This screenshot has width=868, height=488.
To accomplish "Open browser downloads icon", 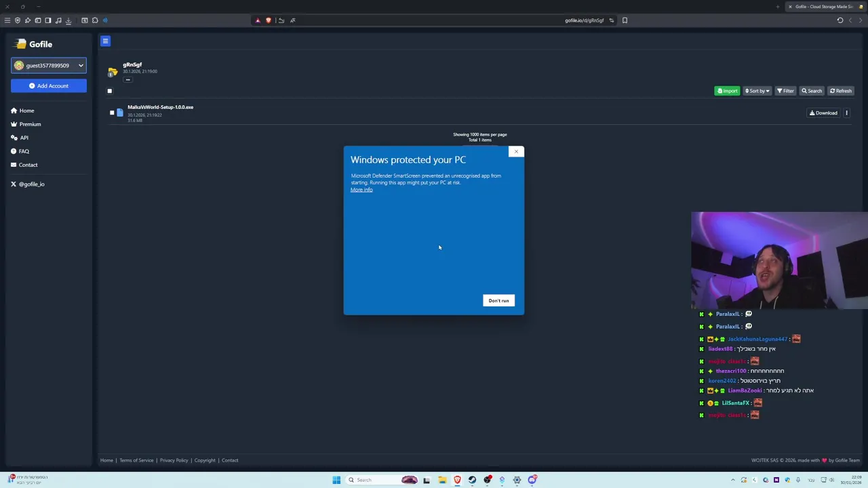I will tap(68, 20).
